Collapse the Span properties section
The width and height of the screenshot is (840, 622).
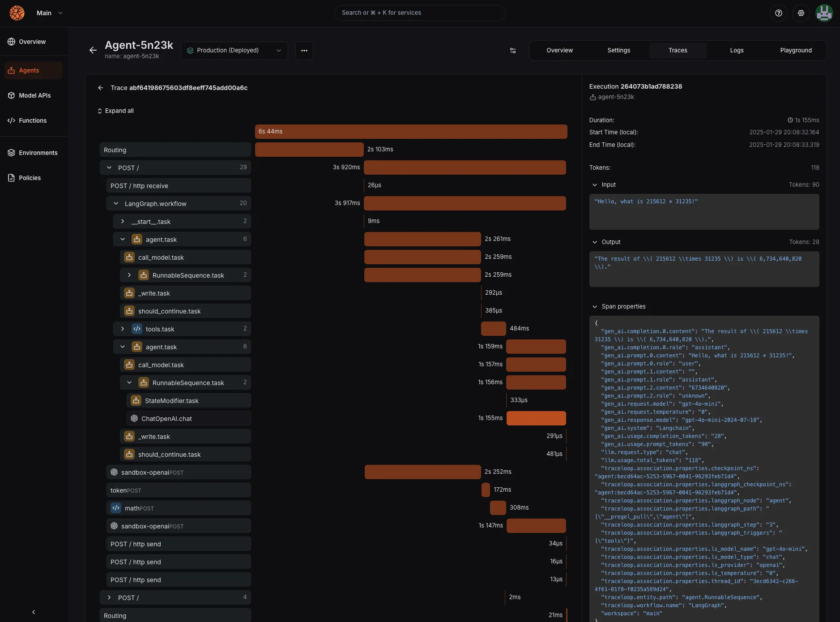(595, 307)
